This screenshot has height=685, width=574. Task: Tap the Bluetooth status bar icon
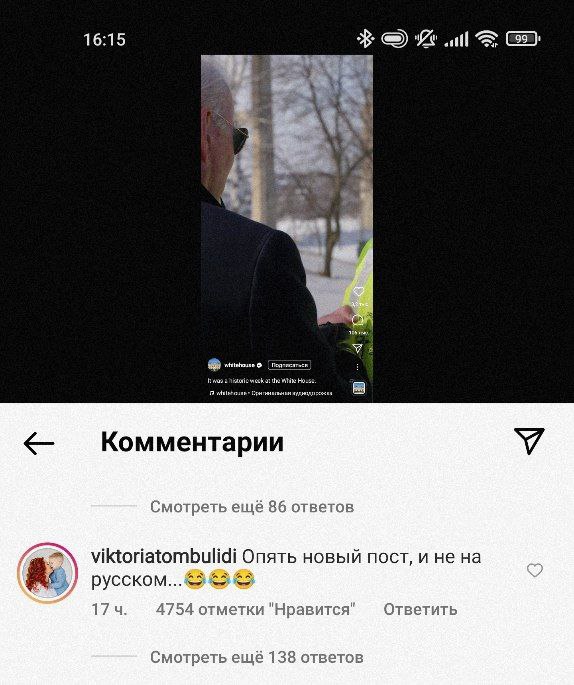(x=365, y=39)
